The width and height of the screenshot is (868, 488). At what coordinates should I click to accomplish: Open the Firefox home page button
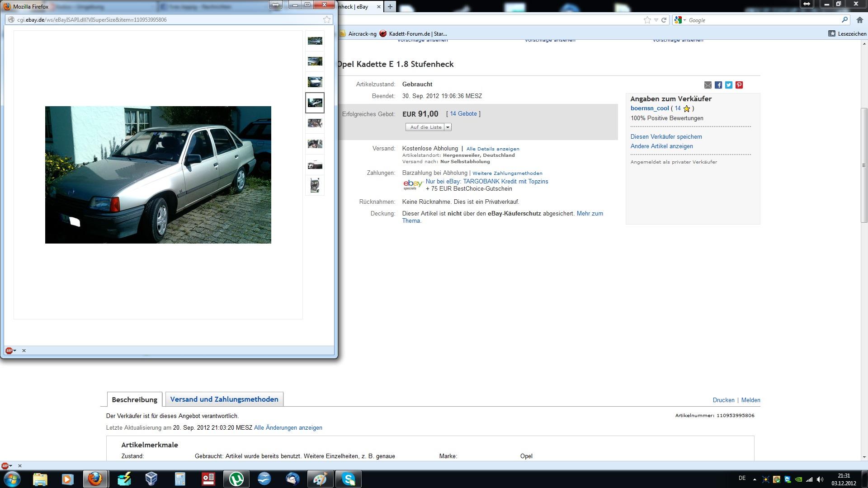[x=860, y=20]
